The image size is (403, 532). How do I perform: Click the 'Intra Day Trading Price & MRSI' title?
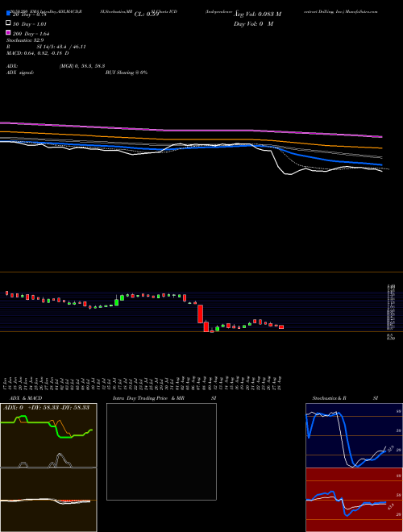(164, 398)
